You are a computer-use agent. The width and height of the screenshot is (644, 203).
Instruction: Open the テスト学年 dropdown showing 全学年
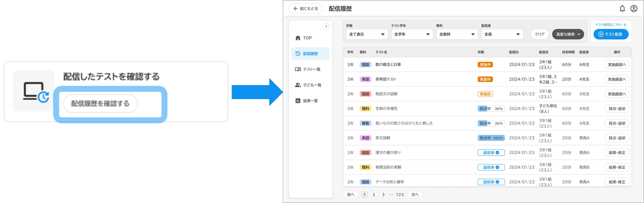click(412, 35)
